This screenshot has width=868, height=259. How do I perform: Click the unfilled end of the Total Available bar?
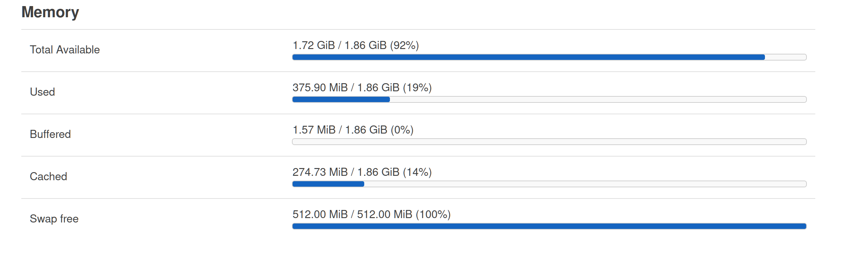click(786, 57)
